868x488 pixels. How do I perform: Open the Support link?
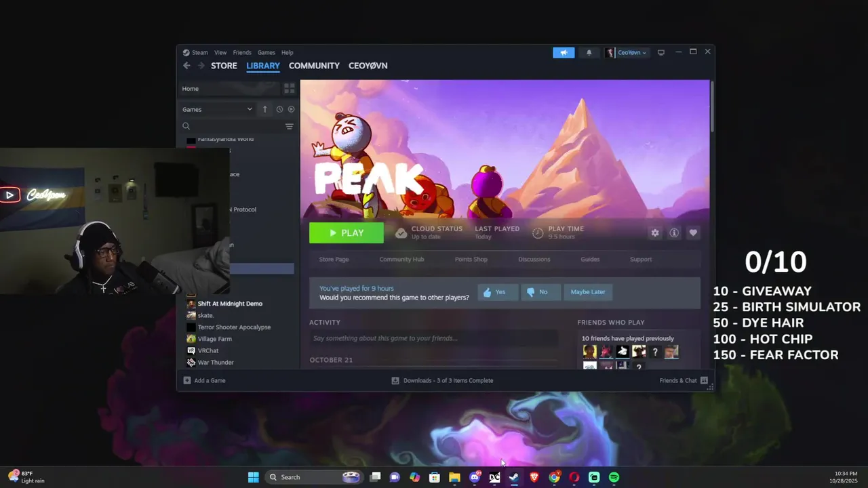coord(641,259)
